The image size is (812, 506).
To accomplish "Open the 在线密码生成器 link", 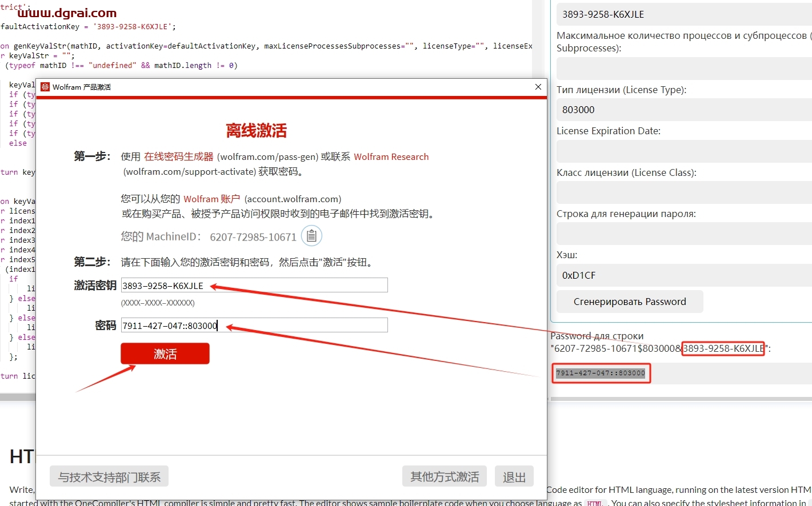I will [179, 156].
